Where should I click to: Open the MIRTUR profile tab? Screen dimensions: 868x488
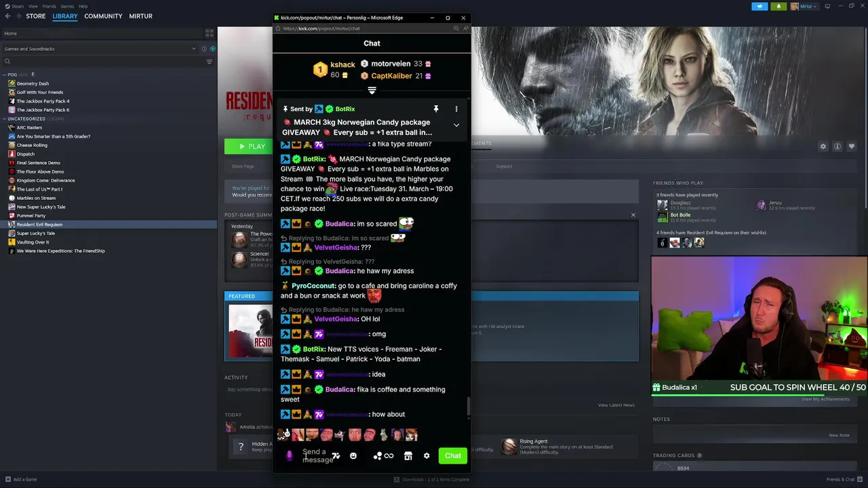(x=140, y=16)
